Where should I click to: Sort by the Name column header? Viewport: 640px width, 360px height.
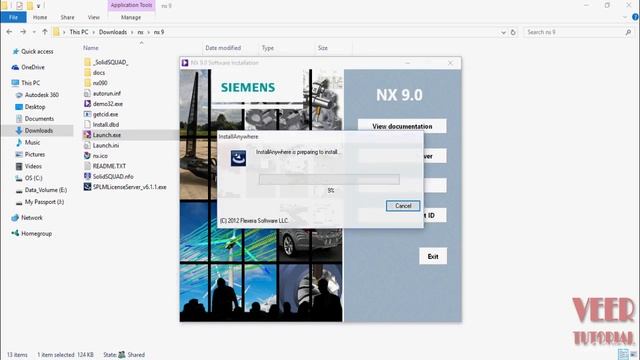(x=91, y=48)
